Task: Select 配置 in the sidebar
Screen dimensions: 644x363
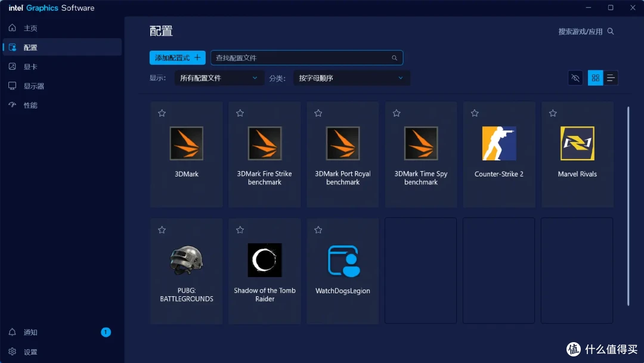Action: (x=63, y=47)
